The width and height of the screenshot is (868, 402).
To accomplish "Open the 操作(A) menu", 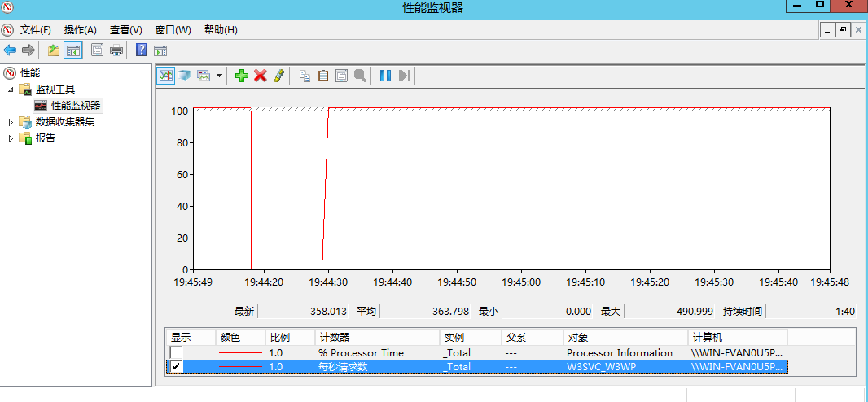I will (81, 30).
